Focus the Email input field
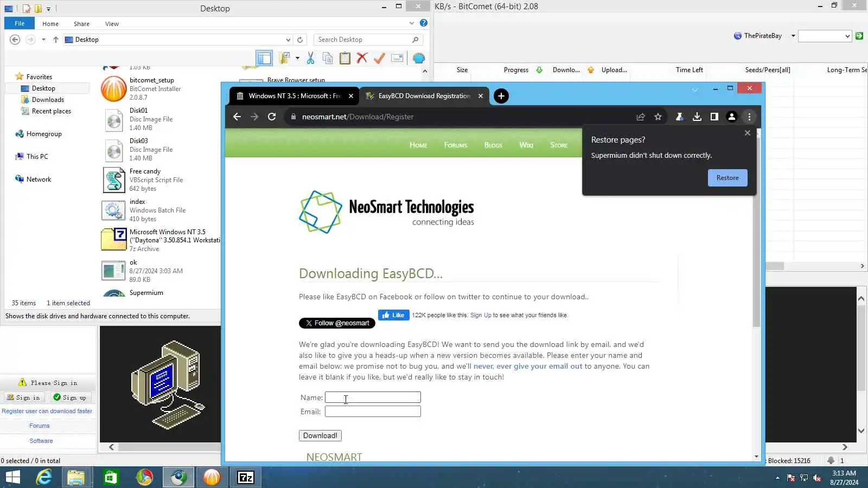 point(373,412)
